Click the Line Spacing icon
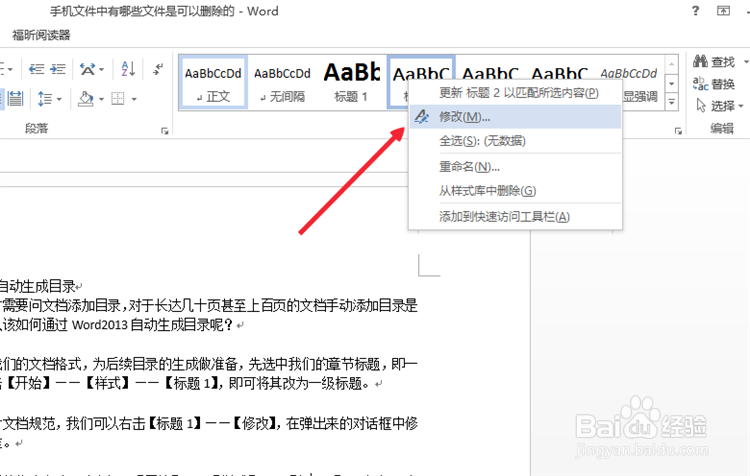 [44, 99]
